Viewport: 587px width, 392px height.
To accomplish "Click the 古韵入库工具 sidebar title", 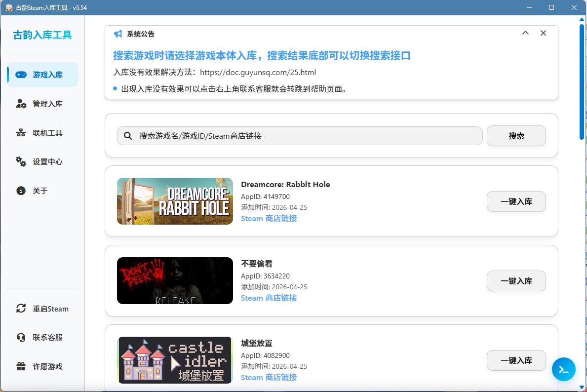I will [x=42, y=35].
